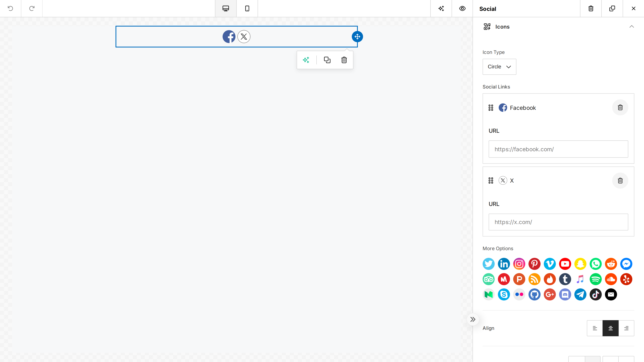Focus the Facebook URL input field
This screenshot has width=644, height=362.
tap(558, 149)
